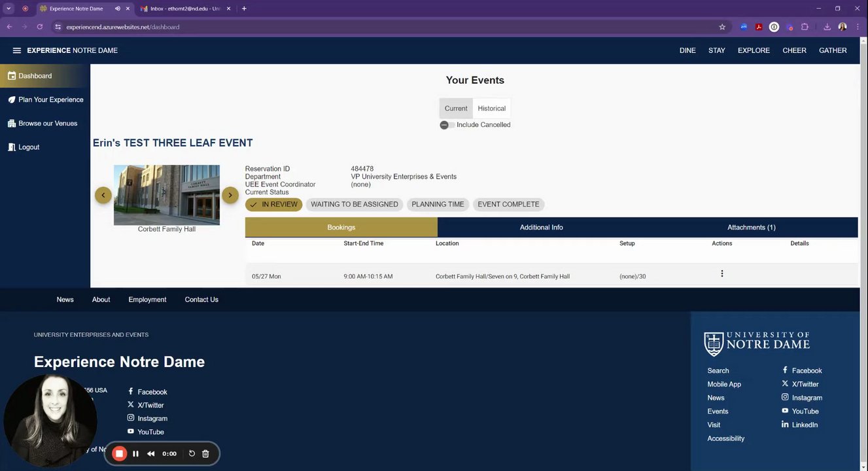Select the EVENT COMPLETE status chip
Image resolution: width=868 pixels, height=471 pixels.
pyautogui.click(x=508, y=204)
